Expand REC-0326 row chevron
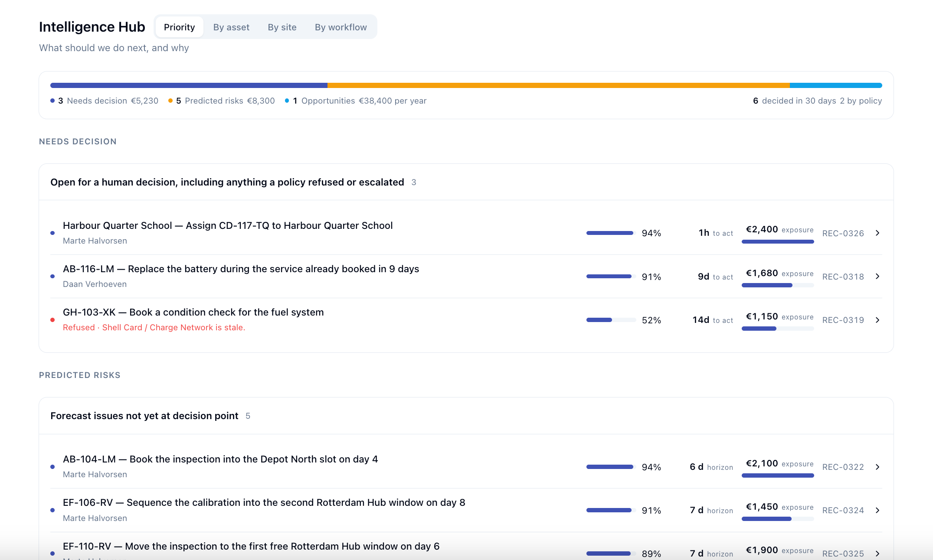 pyautogui.click(x=877, y=233)
